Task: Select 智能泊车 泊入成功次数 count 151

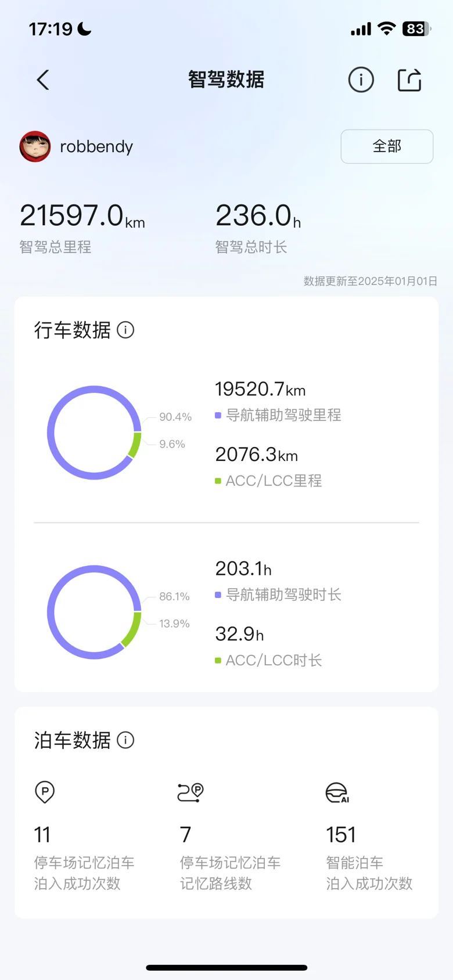Action: coord(341,835)
